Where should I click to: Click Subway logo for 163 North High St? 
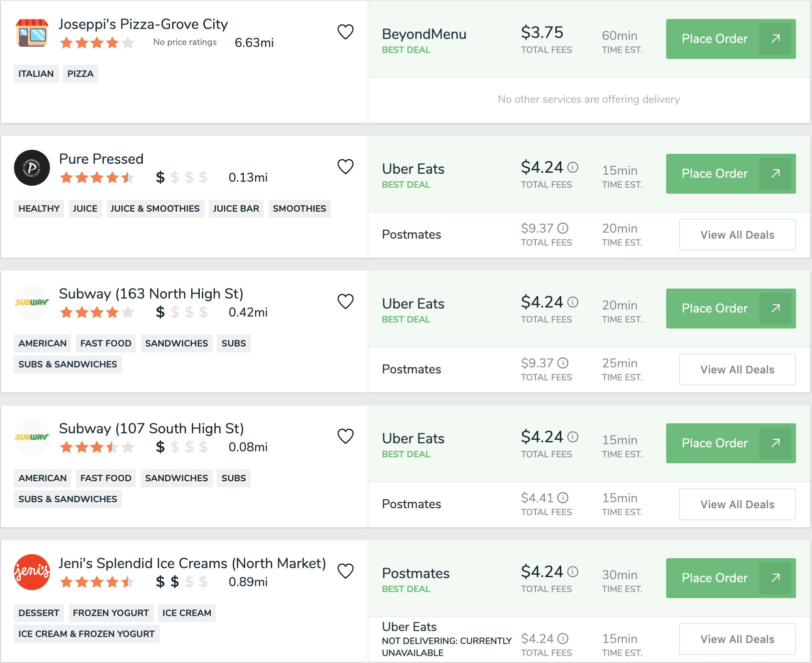click(32, 303)
